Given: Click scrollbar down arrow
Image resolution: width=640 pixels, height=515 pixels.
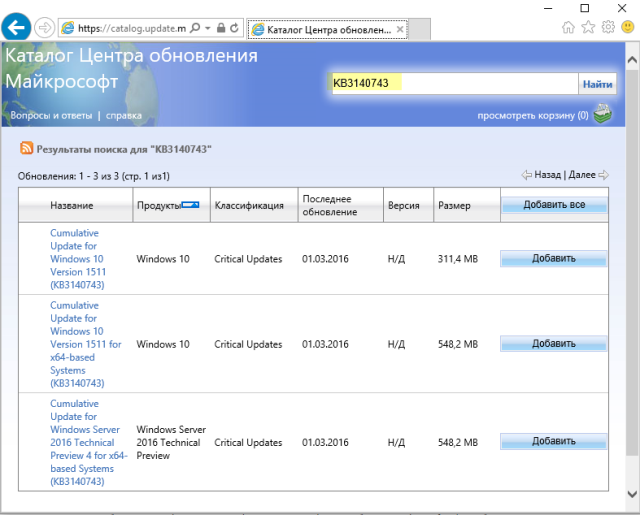Looking at the screenshot, I should [632, 494].
